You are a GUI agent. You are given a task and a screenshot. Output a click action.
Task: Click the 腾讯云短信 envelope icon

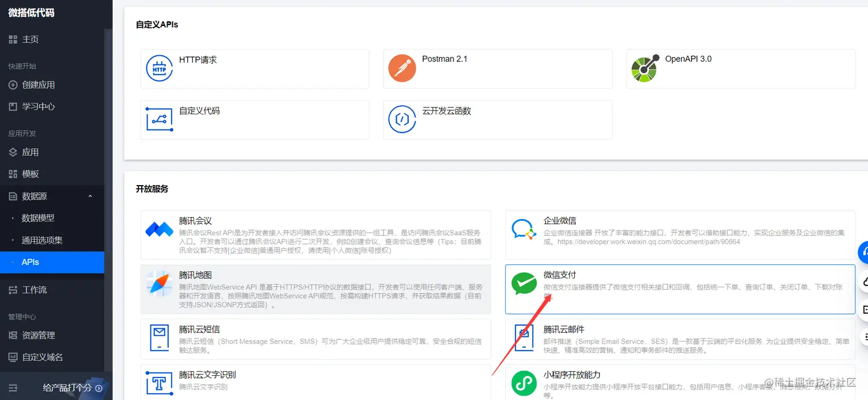tap(159, 338)
